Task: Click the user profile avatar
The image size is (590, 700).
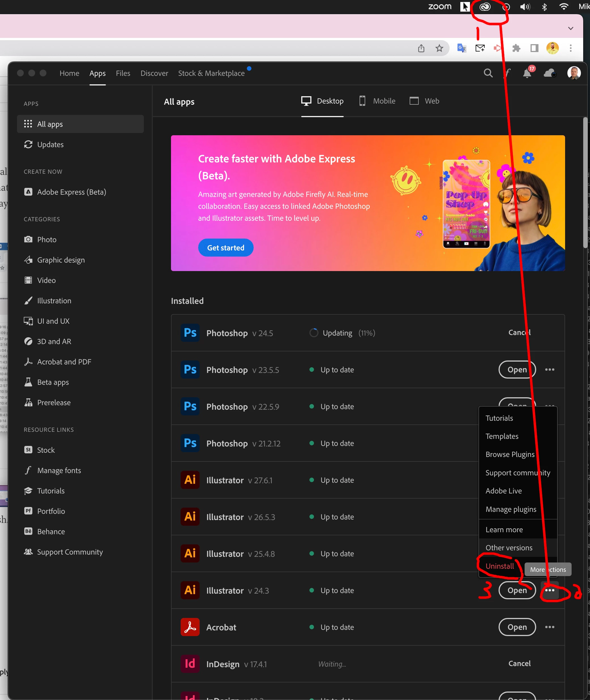Action: [574, 73]
